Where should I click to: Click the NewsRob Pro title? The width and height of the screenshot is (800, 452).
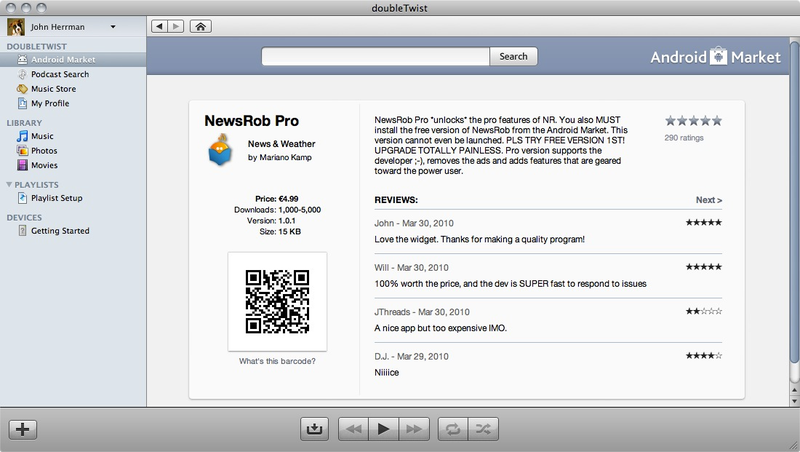[x=252, y=121]
